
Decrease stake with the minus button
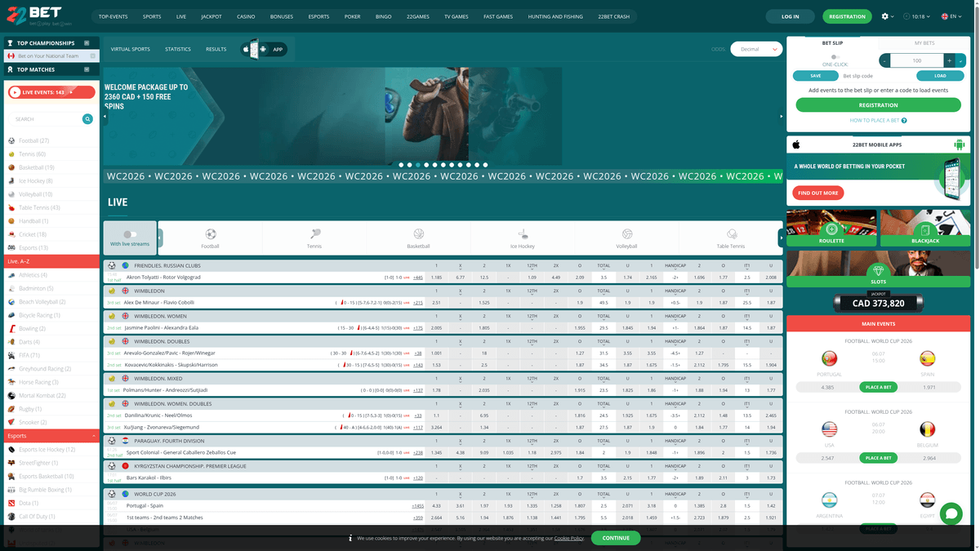[884, 60]
